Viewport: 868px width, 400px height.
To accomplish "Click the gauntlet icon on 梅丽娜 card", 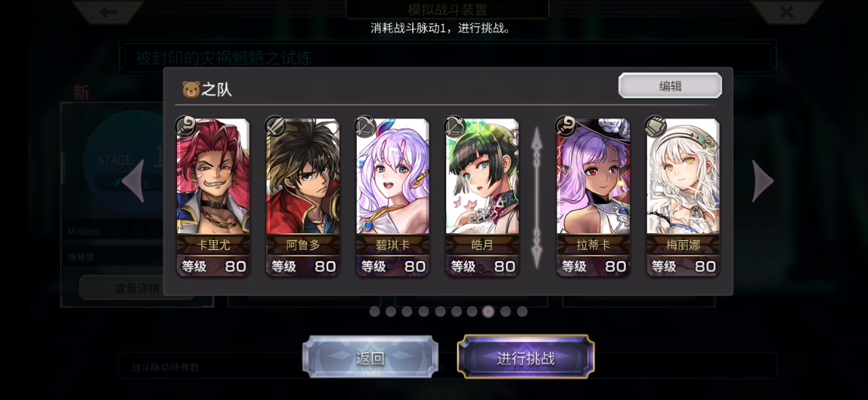I will (656, 126).
